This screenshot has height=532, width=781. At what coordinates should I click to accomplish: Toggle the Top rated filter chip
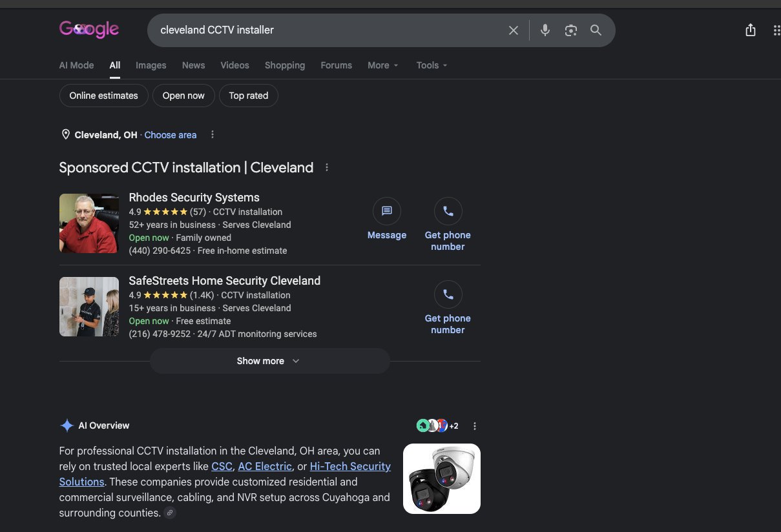click(249, 96)
